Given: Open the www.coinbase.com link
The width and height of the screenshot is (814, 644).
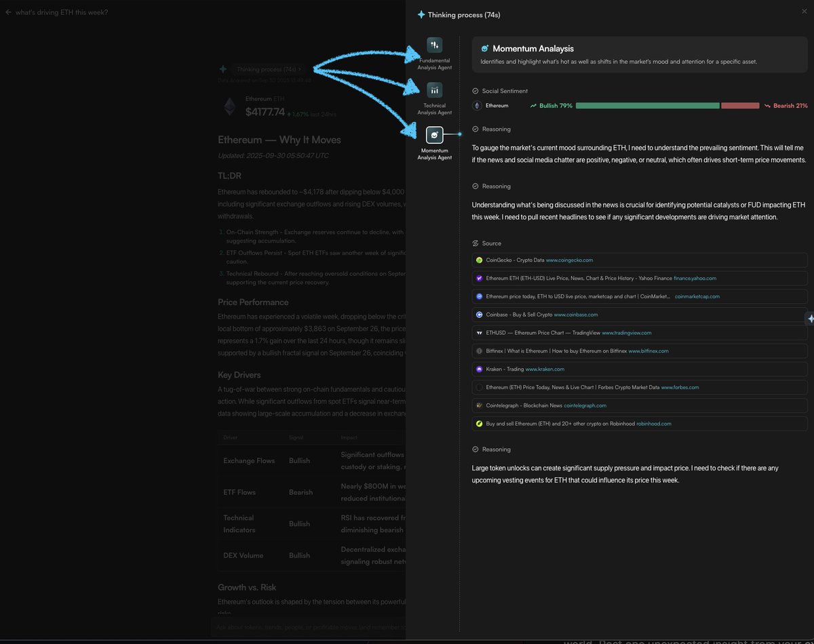Looking at the screenshot, I should [576, 315].
